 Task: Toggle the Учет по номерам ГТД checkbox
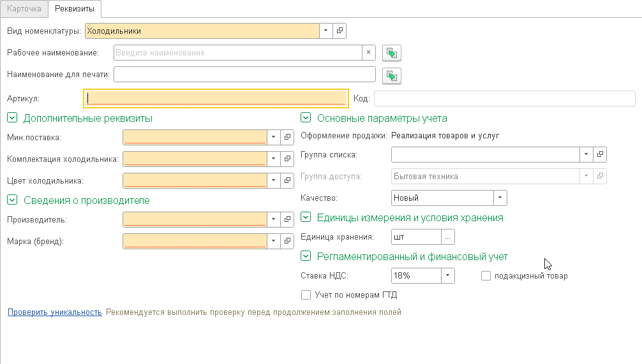[x=306, y=295]
